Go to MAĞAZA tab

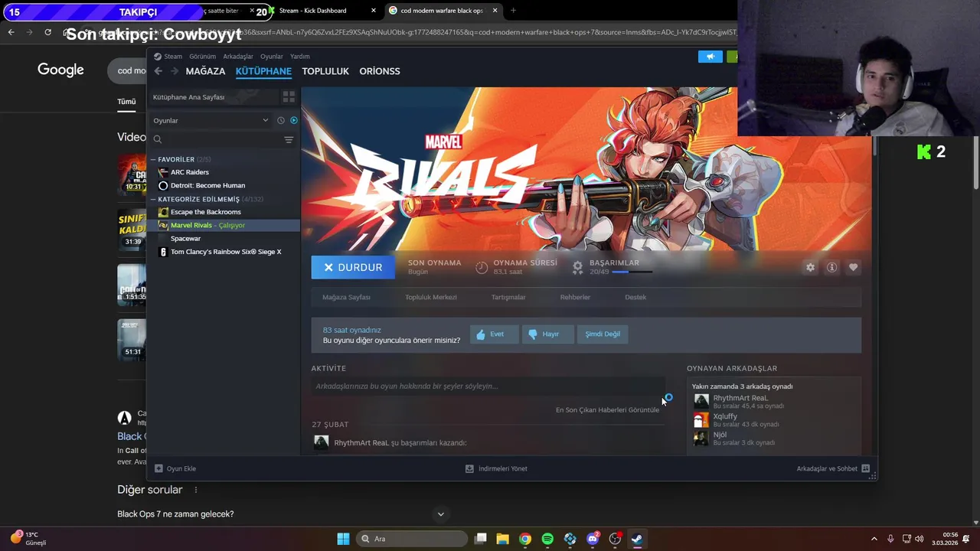[205, 71]
